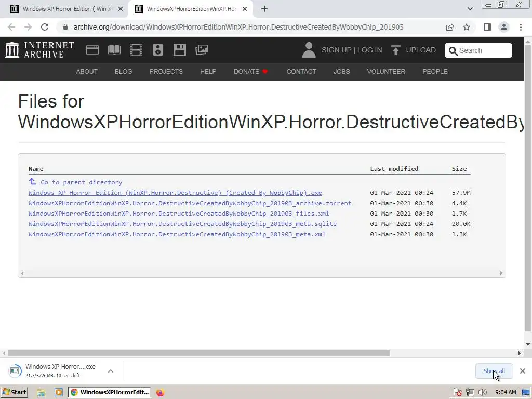Click the page vertical scrollbar thumb

click(x=528, y=188)
